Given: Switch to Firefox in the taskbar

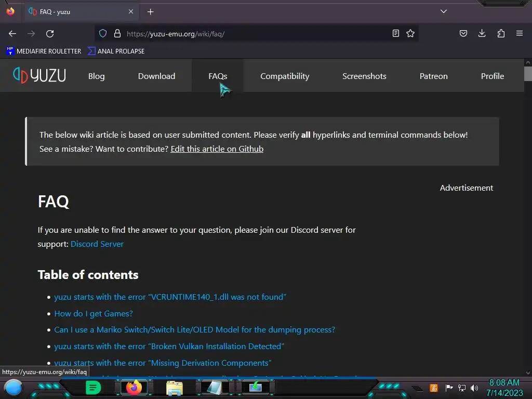Looking at the screenshot, I should [x=134, y=388].
